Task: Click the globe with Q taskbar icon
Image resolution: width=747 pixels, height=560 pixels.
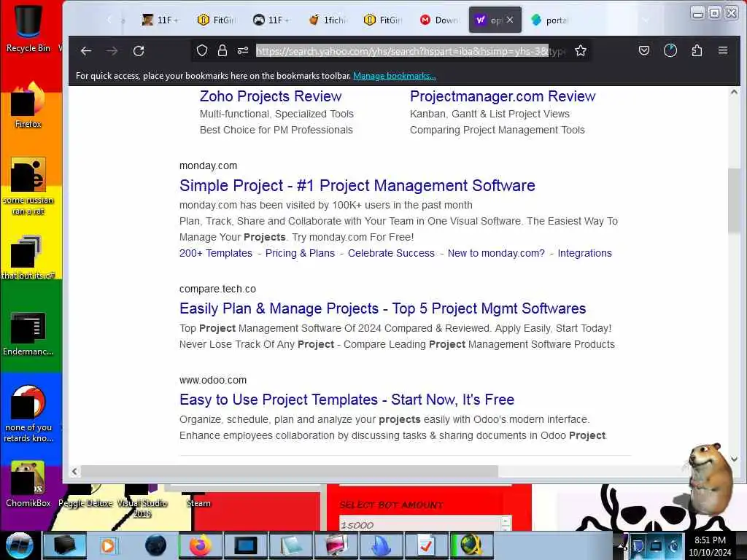Action: pos(471,545)
